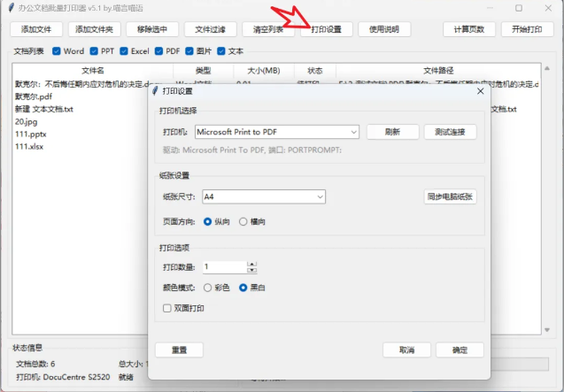This screenshot has width=564, height=392.
Task: Click the feather icon in dialog title bar
Action: pyautogui.click(x=156, y=90)
